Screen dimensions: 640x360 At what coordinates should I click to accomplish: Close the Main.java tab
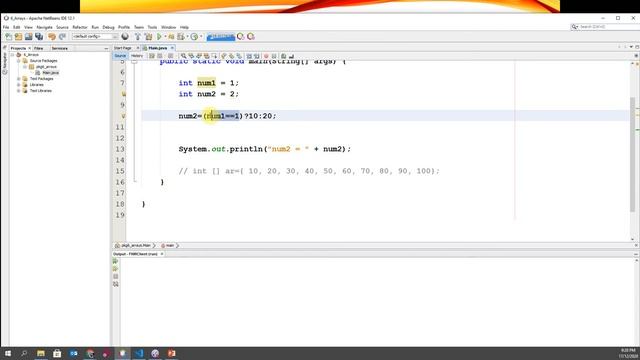[172, 48]
